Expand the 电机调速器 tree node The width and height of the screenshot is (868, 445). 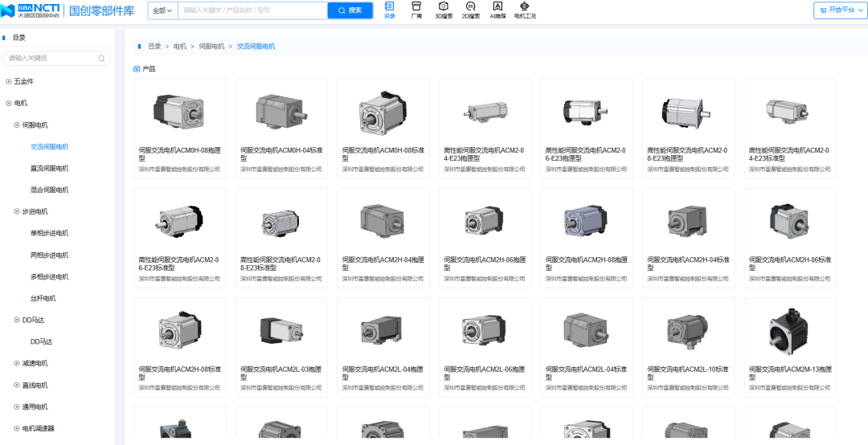tap(17, 428)
